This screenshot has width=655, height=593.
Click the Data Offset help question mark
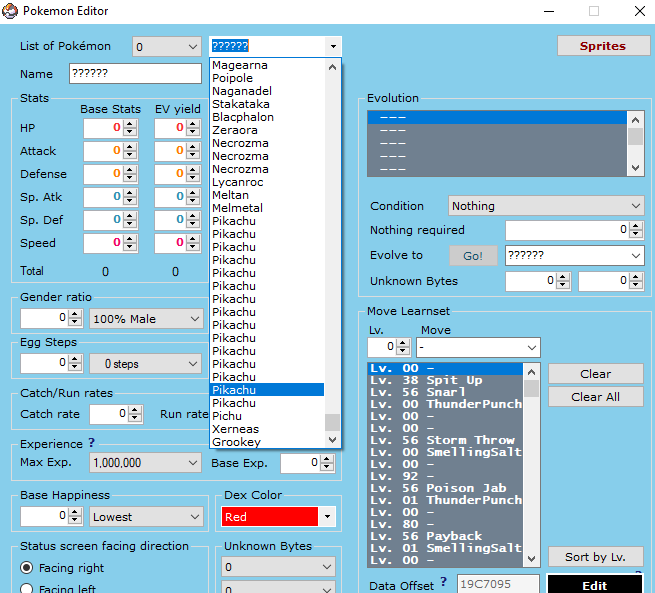click(x=443, y=581)
